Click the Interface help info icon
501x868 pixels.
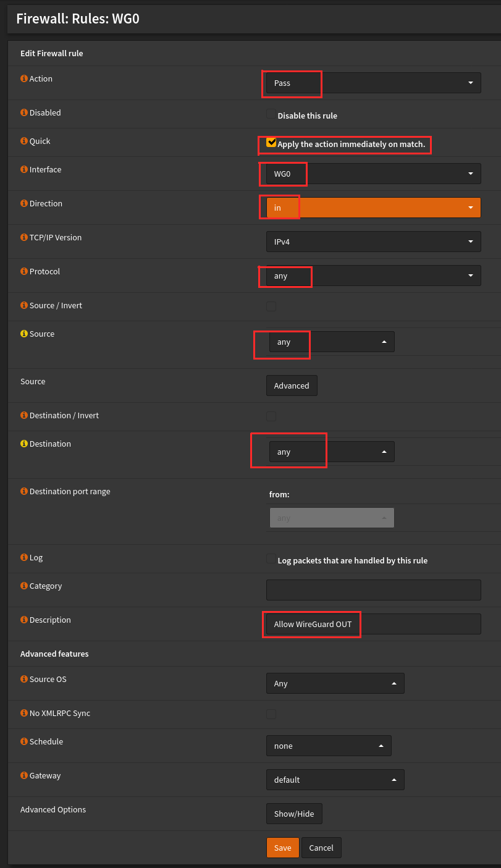(24, 169)
